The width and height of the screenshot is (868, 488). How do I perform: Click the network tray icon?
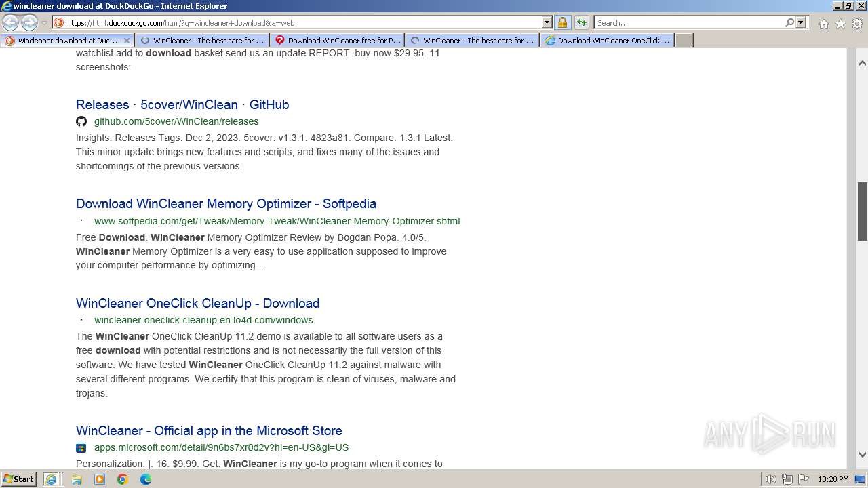coord(787,479)
